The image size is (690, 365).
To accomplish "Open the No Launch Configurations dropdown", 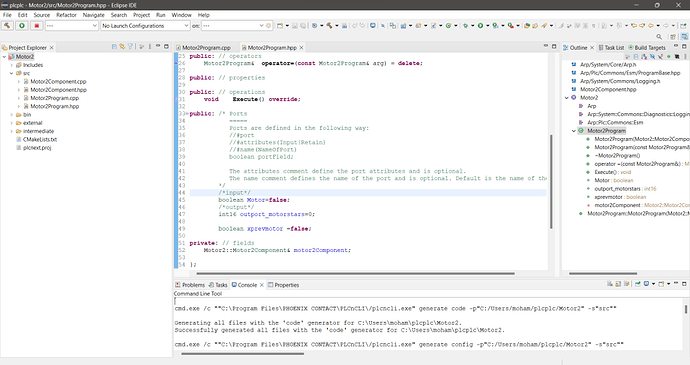I will click(x=145, y=26).
